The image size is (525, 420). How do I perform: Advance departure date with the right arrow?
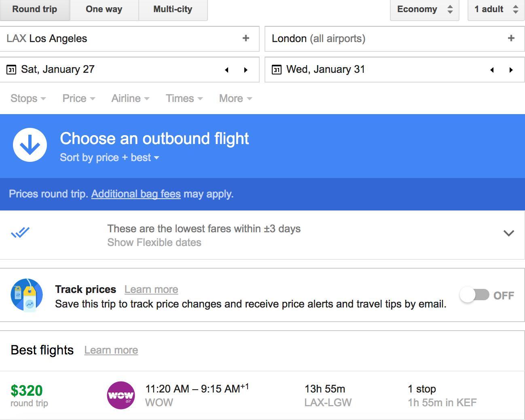click(x=246, y=70)
